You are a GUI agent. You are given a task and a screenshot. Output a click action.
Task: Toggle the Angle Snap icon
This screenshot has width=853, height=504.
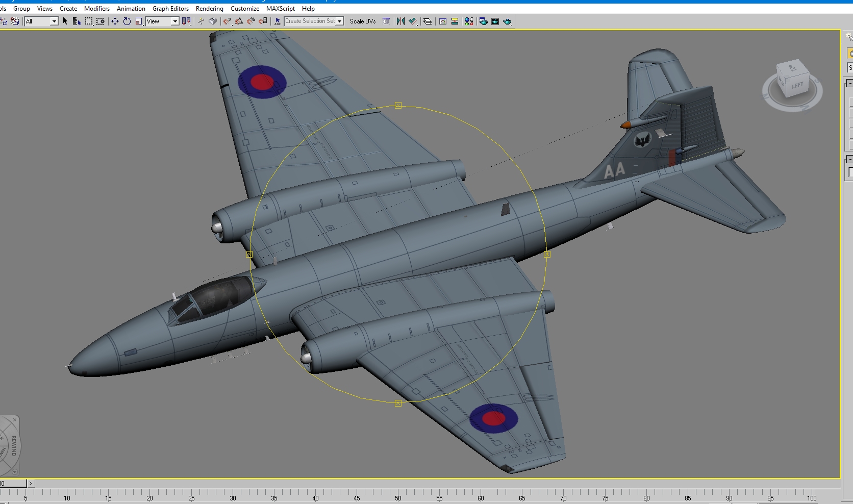point(239,21)
